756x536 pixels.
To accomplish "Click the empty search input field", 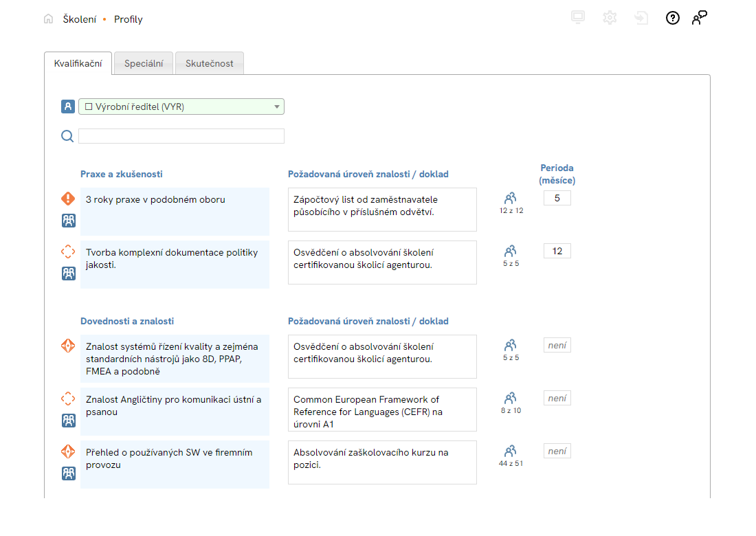I will (x=181, y=136).
